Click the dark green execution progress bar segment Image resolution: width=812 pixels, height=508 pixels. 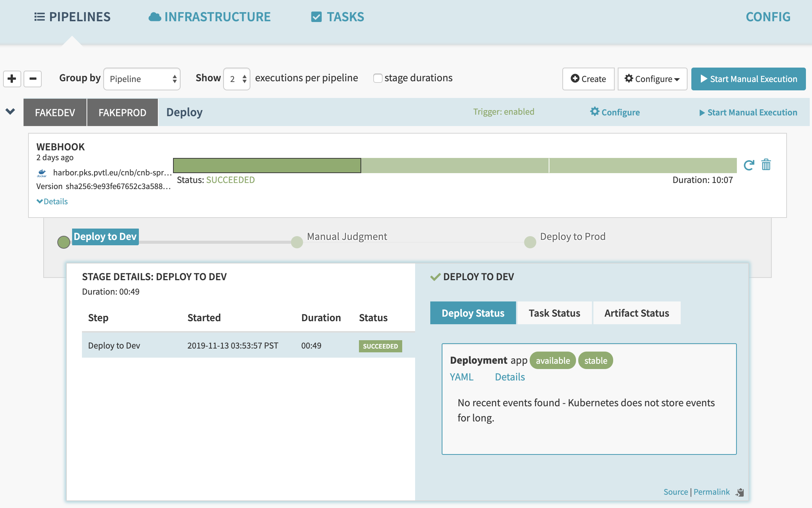(x=267, y=166)
